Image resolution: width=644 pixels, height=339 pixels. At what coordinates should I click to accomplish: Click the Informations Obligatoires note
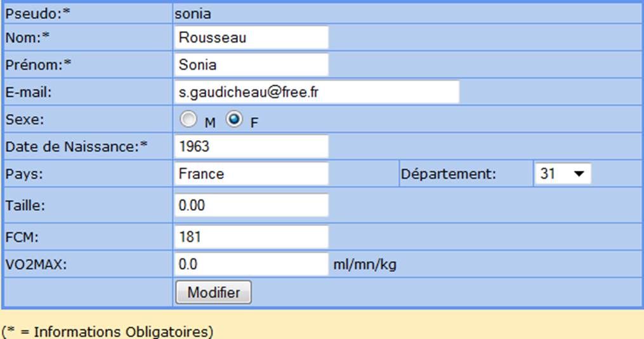point(107,331)
